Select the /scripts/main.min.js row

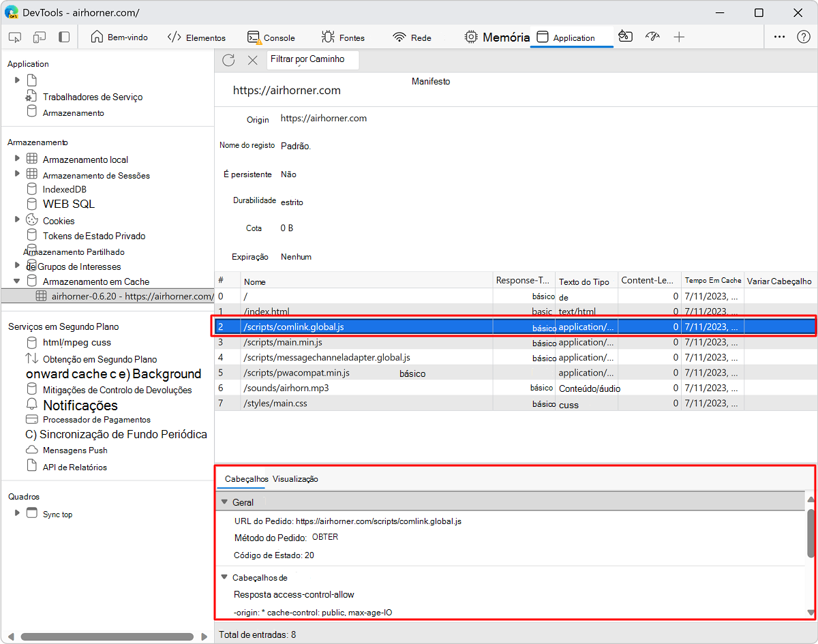(x=515, y=342)
